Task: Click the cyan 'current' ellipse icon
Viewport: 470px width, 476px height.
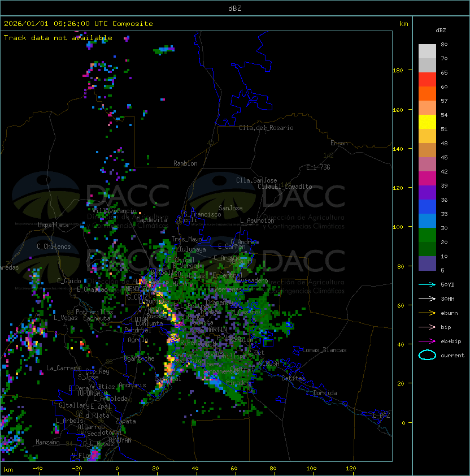Action: click(x=427, y=355)
